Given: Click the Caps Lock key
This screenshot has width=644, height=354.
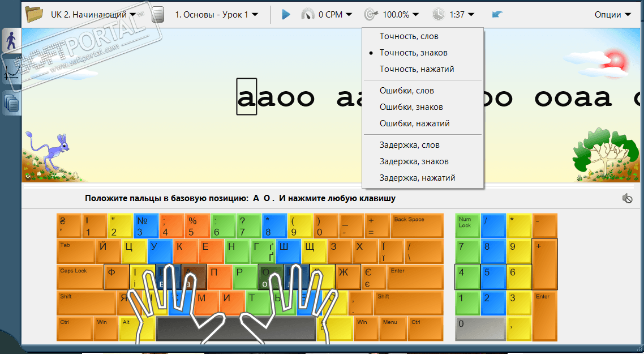Looking at the screenshot, I should [80, 277].
